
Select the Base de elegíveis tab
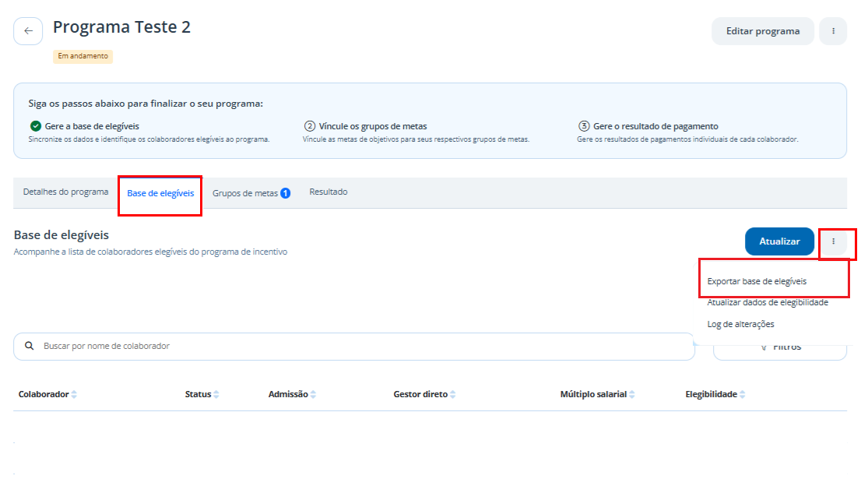pyautogui.click(x=160, y=193)
